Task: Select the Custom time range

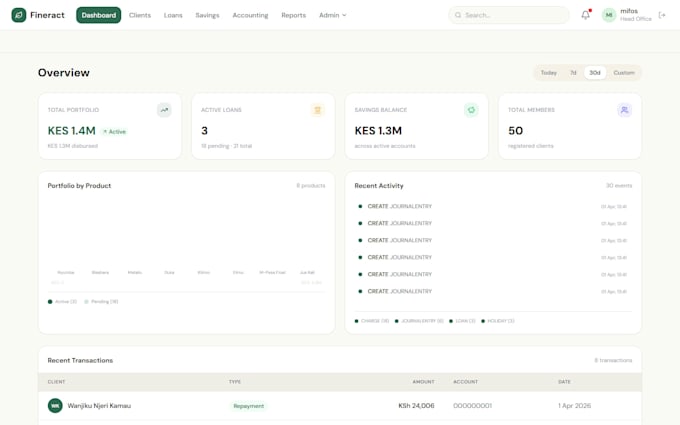Action: [624, 73]
